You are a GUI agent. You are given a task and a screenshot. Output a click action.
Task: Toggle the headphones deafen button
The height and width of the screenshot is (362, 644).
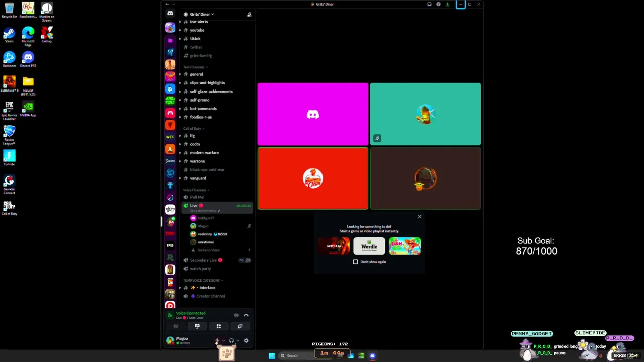coord(231,341)
